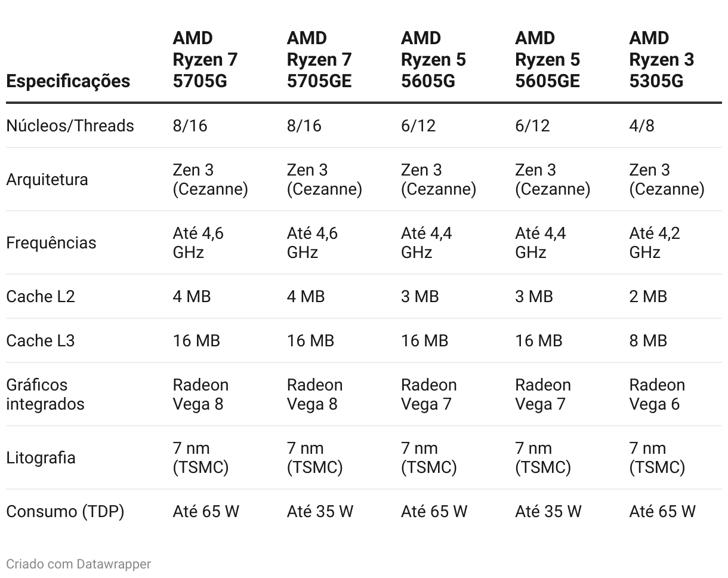Click the AMD Ryzen 5 5605G header
The height and width of the screenshot is (578, 728).
coord(433,59)
